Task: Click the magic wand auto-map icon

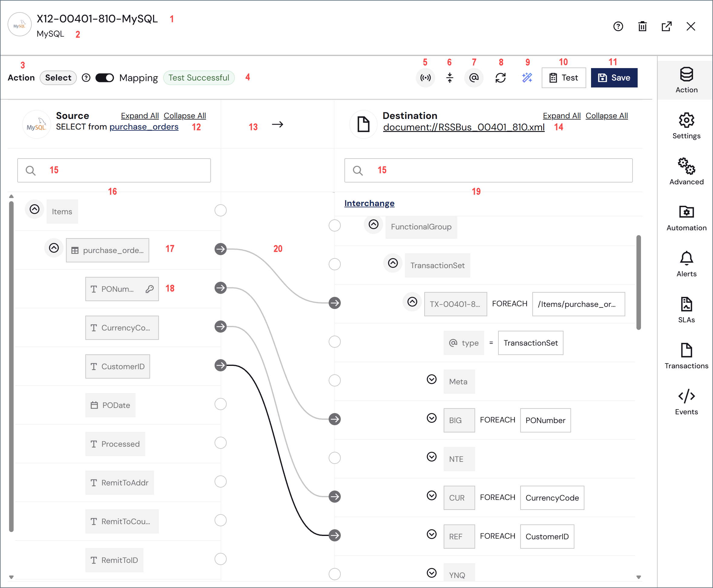Action: (527, 77)
